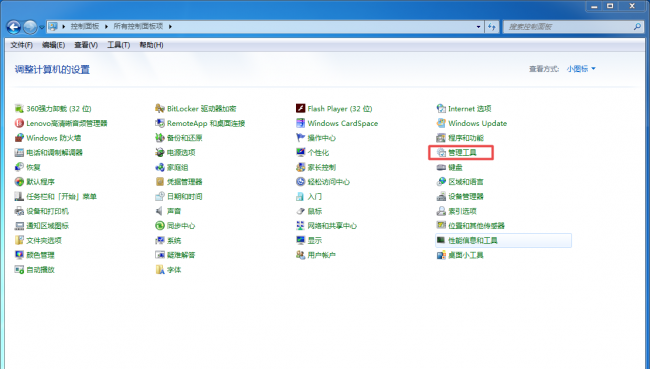Open 鼠标 mouse settings

pyautogui.click(x=309, y=211)
